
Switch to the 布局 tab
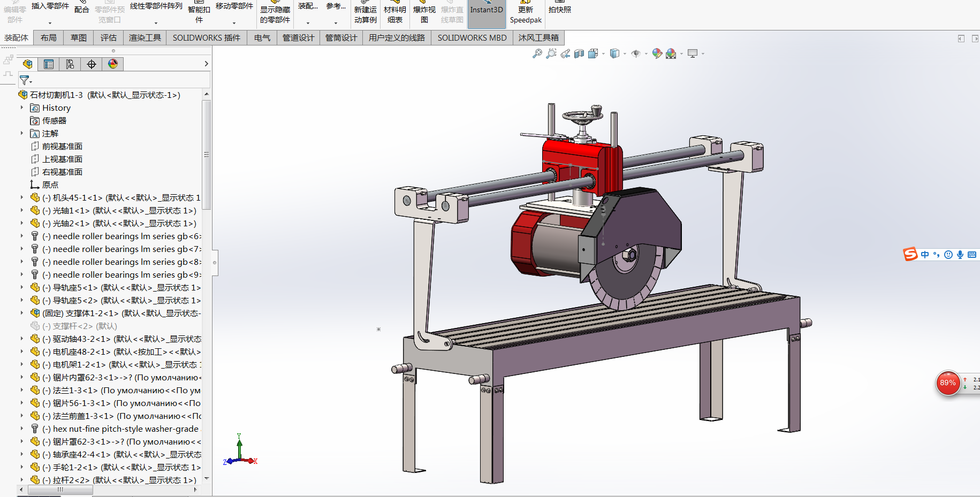[x=49, y=37]
